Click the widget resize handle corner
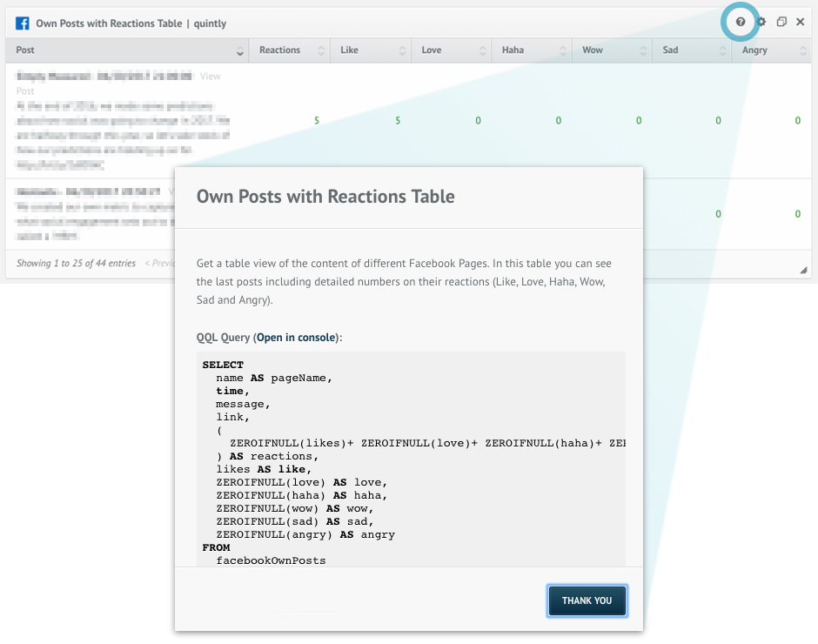 tap(803, 270)
